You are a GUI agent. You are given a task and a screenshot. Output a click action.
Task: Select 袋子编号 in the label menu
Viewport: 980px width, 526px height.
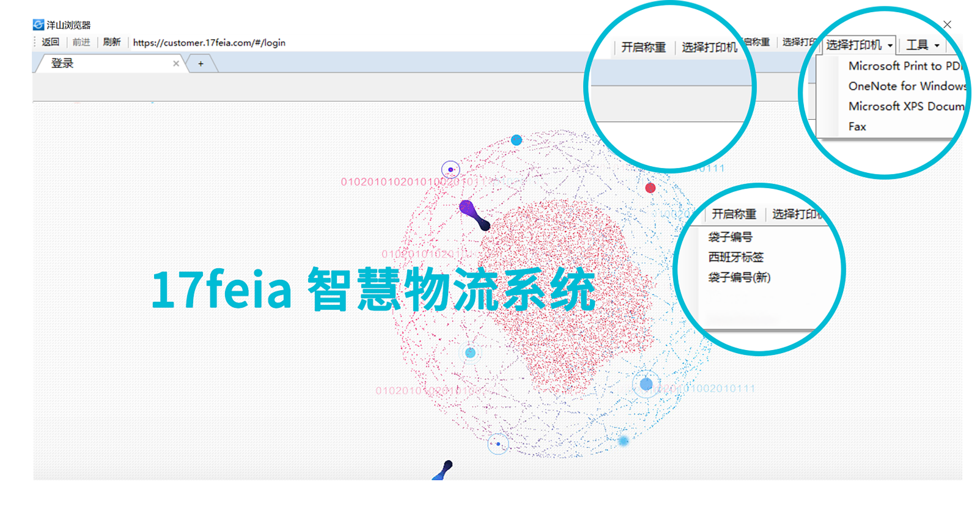pyautogui.click(x=730, y=237)
